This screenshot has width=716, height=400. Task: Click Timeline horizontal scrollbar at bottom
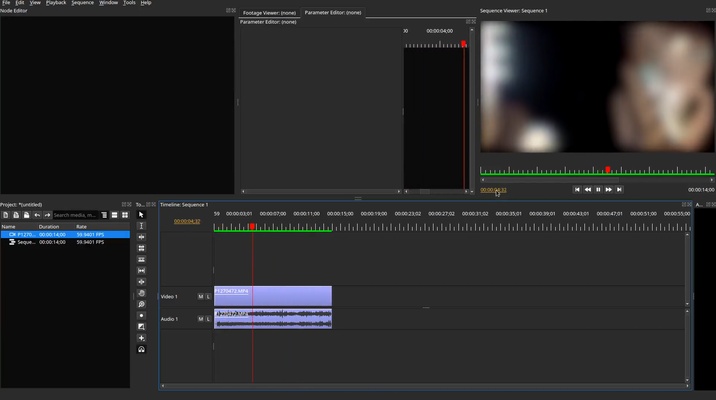click(425, 386)
